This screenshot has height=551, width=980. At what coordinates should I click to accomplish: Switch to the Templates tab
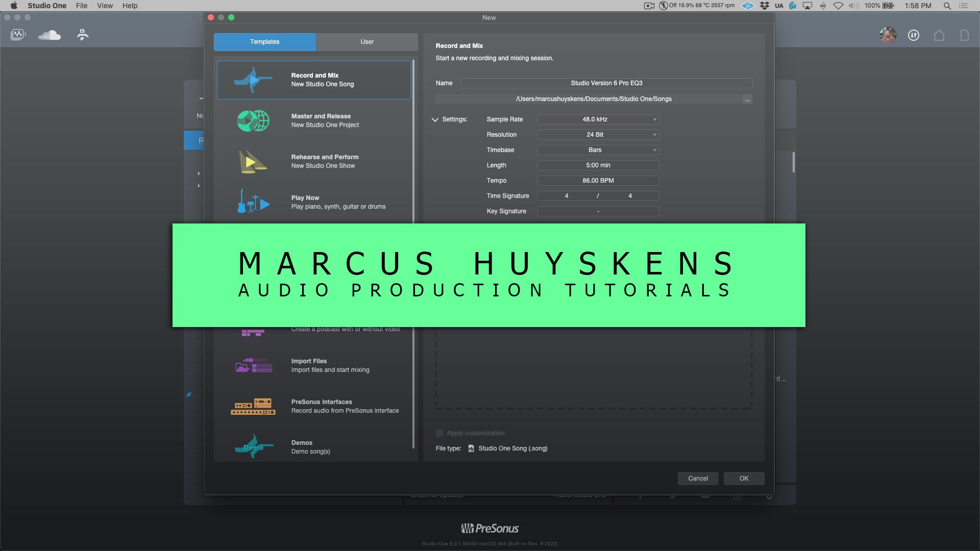point(265,42)
